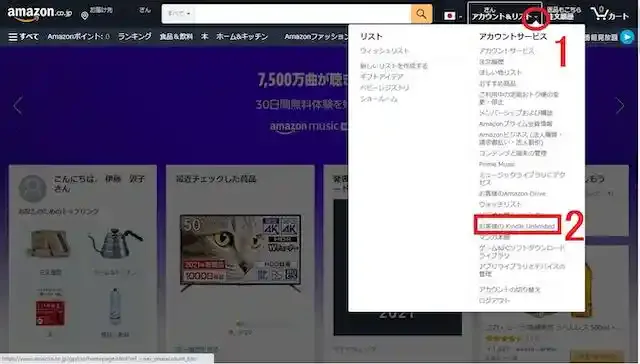The image size is (640, 364).
Task: Click メンバーシップおよび購読 link
Action: click(x=516, y=113)
